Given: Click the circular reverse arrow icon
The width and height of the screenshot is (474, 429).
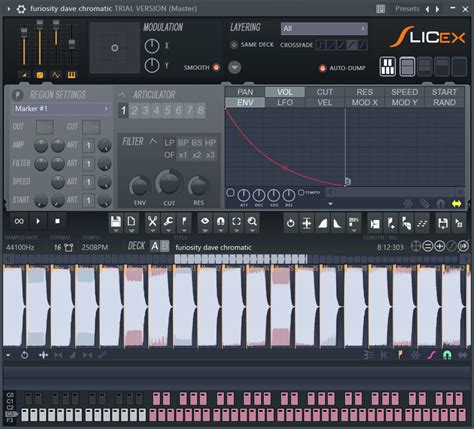Looking at the screenshot, I should tap(290, 223).
